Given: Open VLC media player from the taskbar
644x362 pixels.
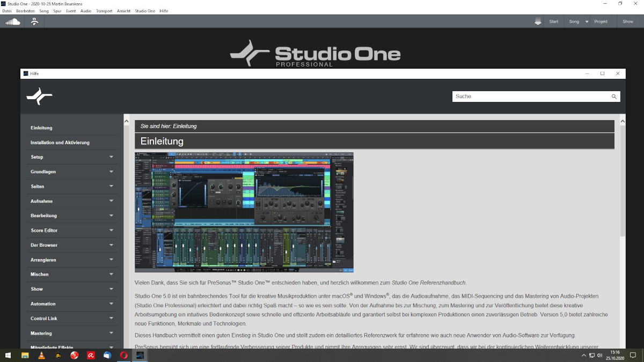Looking at the screenshot, I should pos(41,355).
